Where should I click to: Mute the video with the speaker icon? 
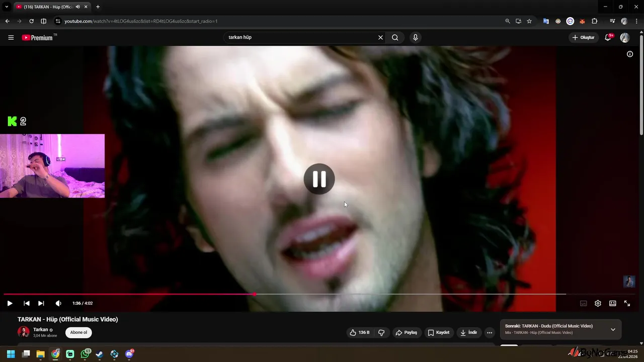click(58, 303)
